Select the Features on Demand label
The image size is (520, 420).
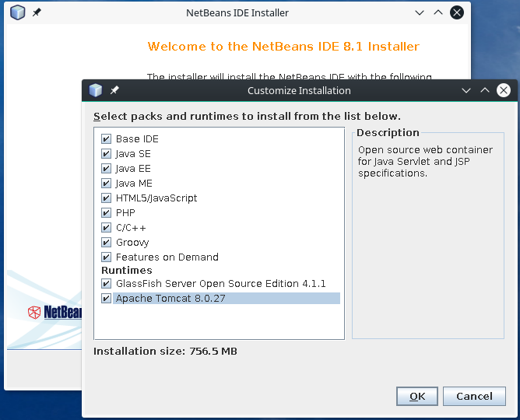(167, 257)
